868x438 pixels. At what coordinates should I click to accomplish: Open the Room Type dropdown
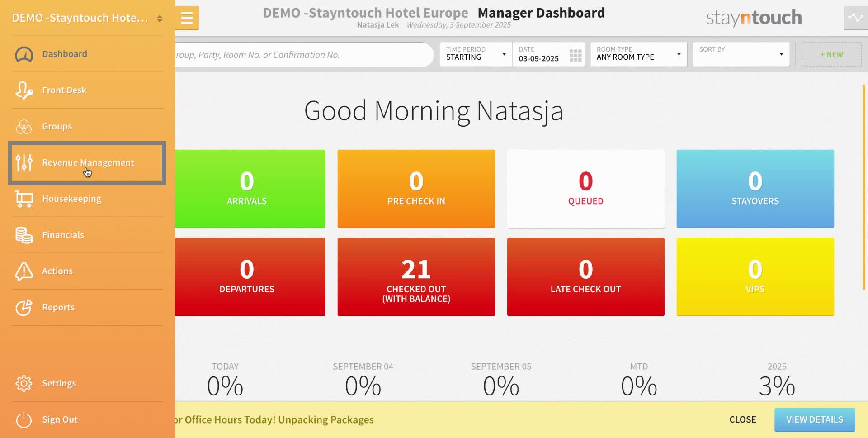(x=639, y=54)
